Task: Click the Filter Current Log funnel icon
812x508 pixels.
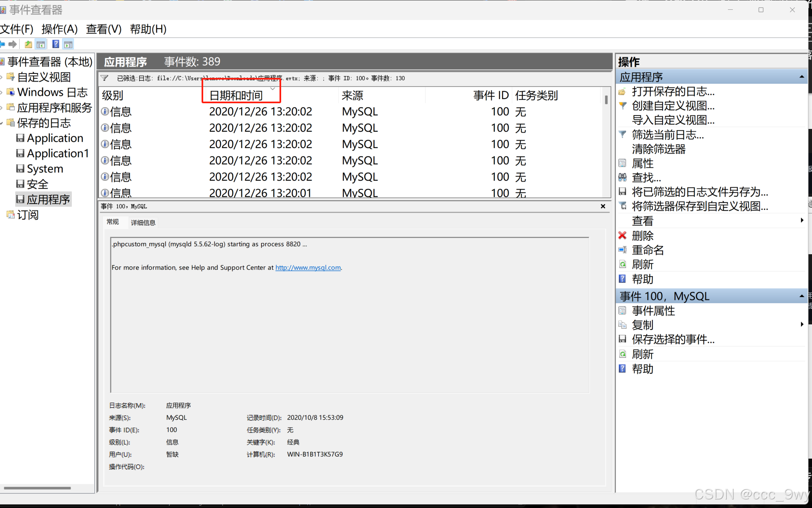Action: point(622,134)
